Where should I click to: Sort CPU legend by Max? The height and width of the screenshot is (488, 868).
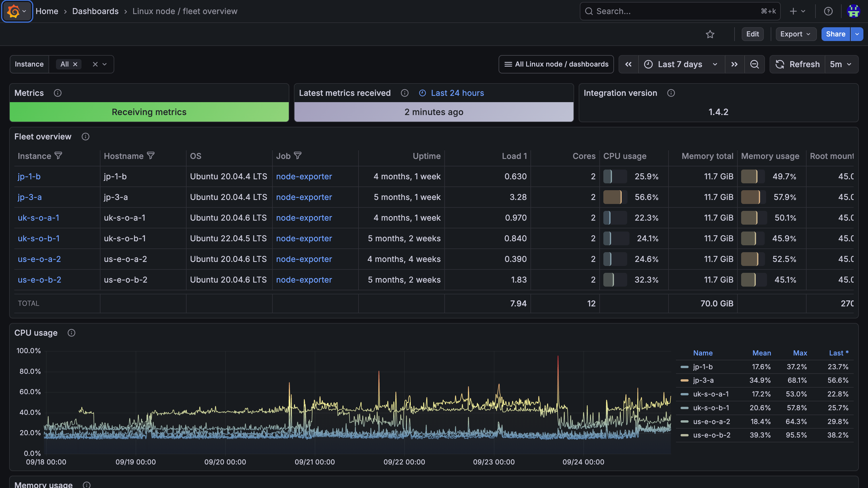click(x=800, y=353)
